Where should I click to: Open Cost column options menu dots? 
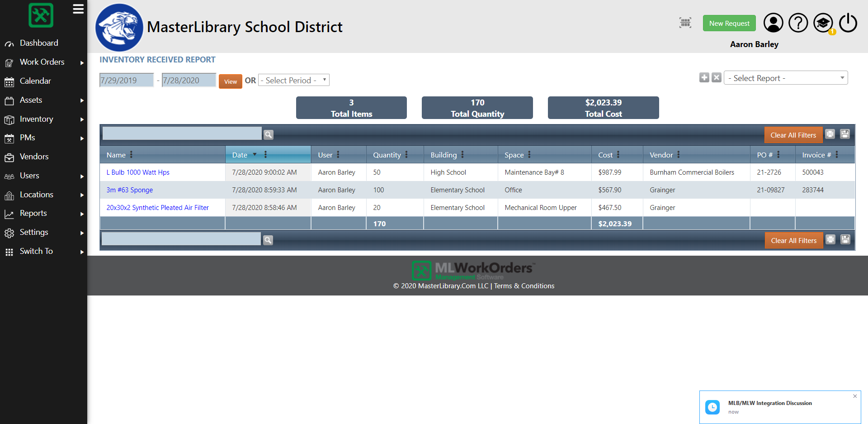click(x=618, y=155)
